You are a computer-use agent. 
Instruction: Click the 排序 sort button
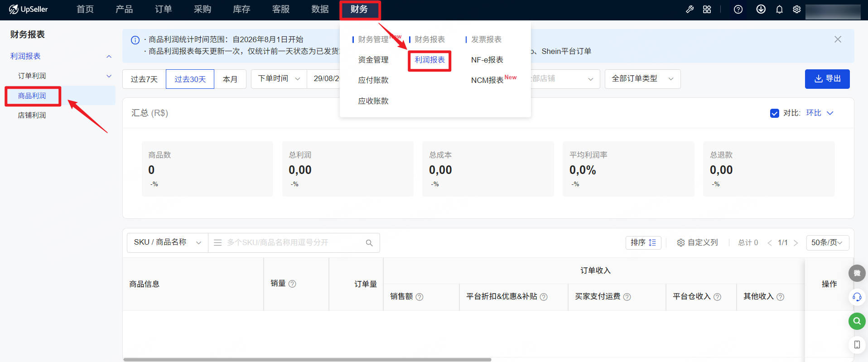[x=643, y=243]
